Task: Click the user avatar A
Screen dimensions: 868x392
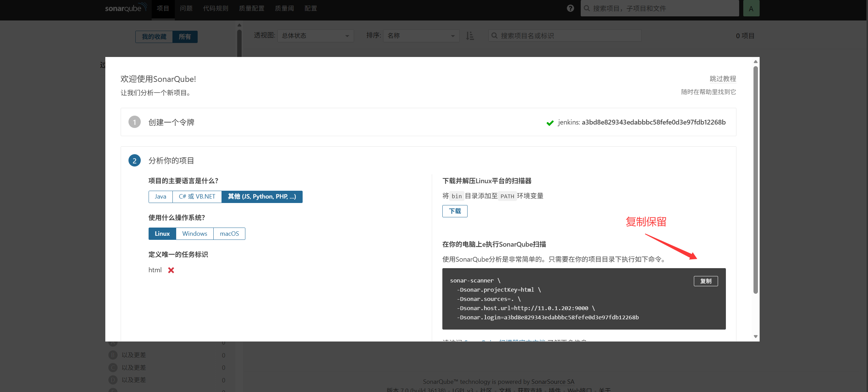Action: click(751, 9)
